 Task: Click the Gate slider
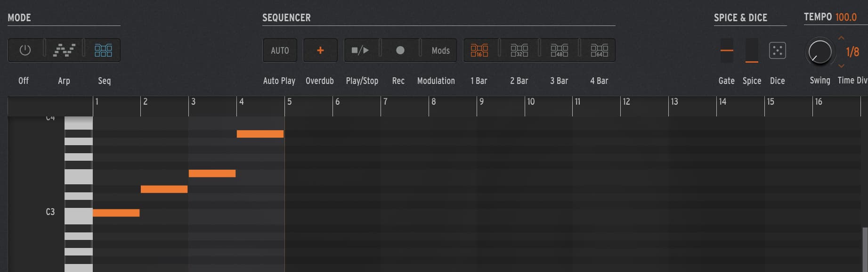tap(727, 50)
